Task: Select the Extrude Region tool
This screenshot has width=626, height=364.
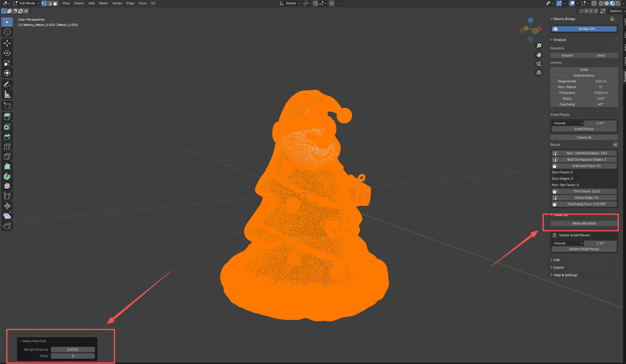Action: [7, 117]
